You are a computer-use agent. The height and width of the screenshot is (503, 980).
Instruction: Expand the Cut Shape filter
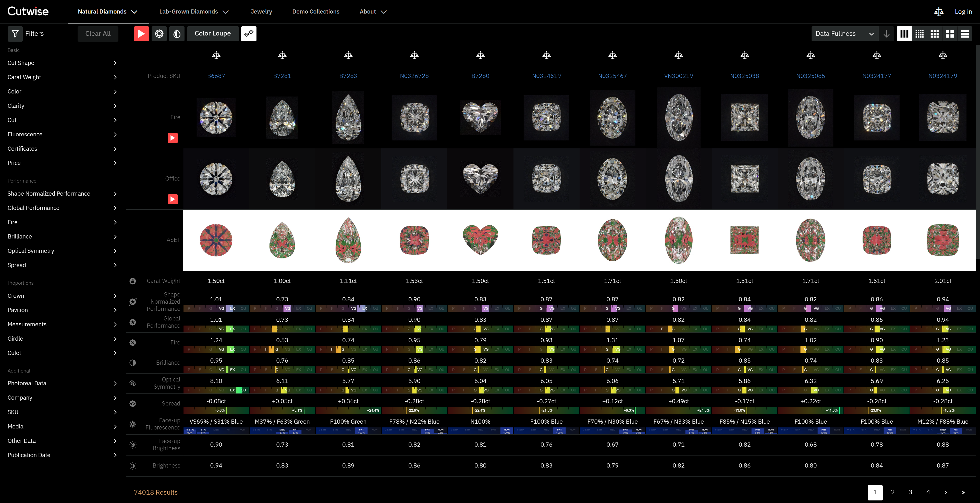(x=62, y=63)
